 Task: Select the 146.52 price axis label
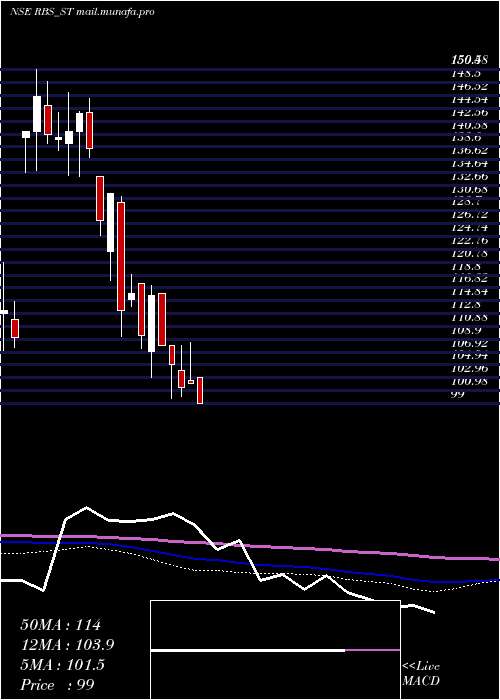click(x=471, y=86)
